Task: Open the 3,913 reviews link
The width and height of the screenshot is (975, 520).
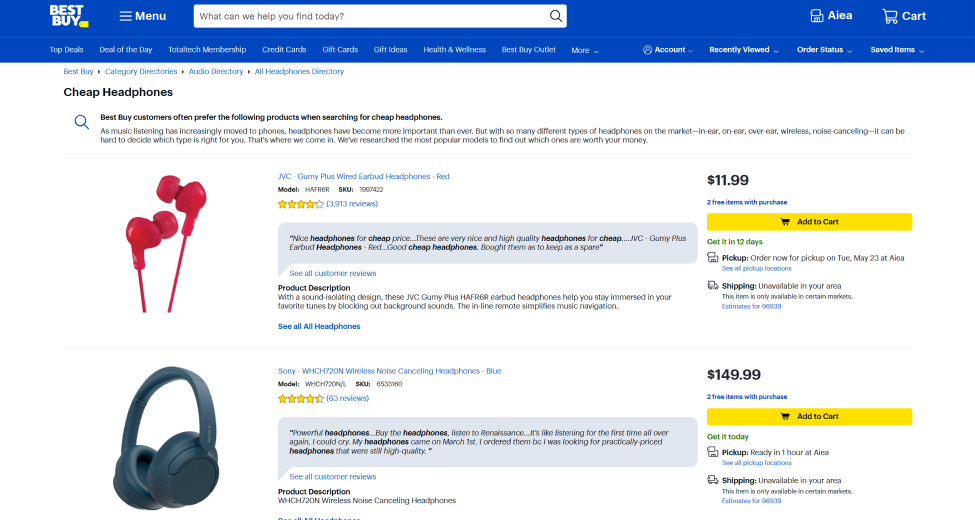Action: coord(352,204)
